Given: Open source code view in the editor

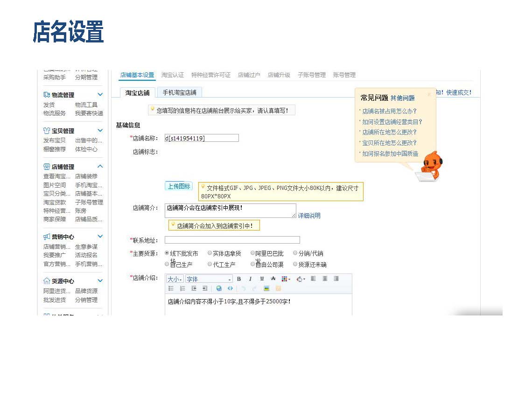Looking at the screenshot, I should pos(231,288).
